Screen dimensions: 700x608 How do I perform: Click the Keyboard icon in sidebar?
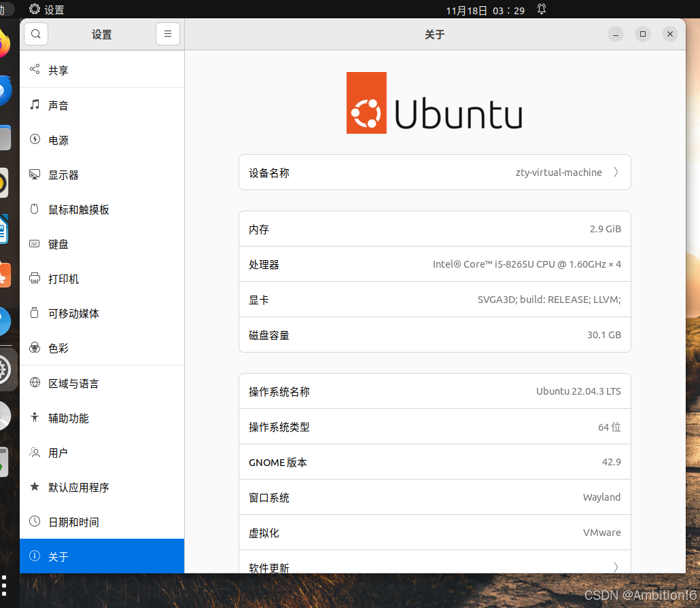(35, 244)
